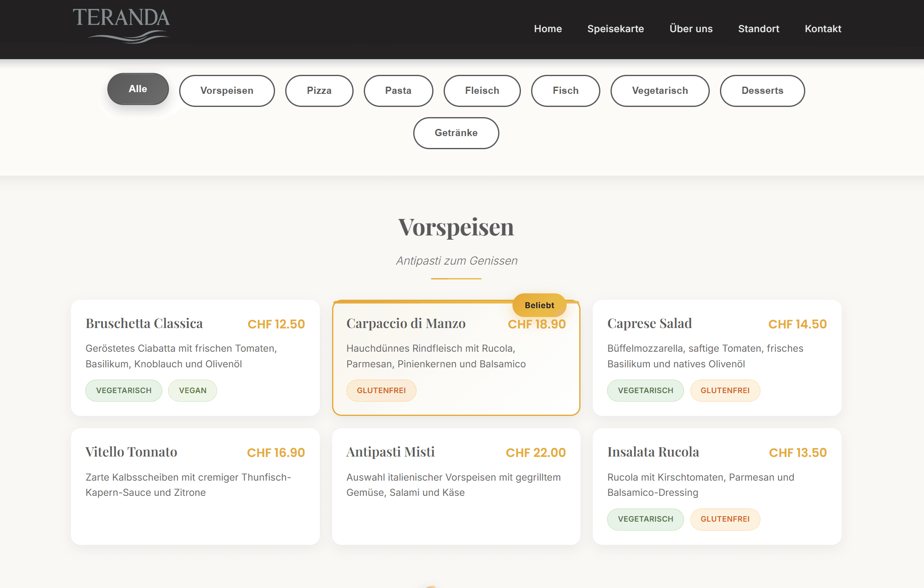
Task: Return to Home via navigation
Action: coord(548,29)
